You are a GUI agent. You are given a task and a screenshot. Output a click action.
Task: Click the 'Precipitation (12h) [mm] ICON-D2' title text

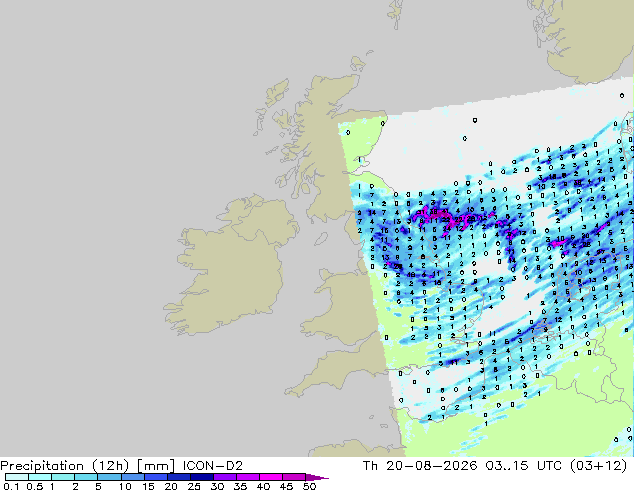(121, 466)
